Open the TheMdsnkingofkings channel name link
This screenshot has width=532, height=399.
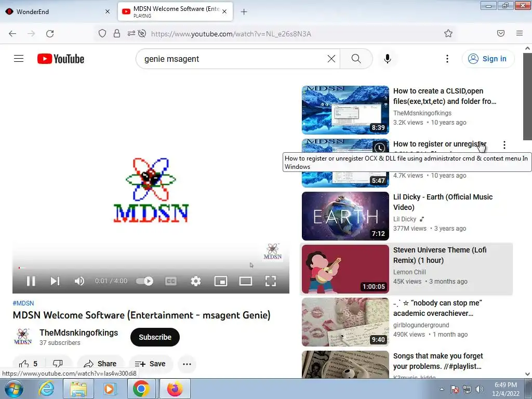coord(79,333)
